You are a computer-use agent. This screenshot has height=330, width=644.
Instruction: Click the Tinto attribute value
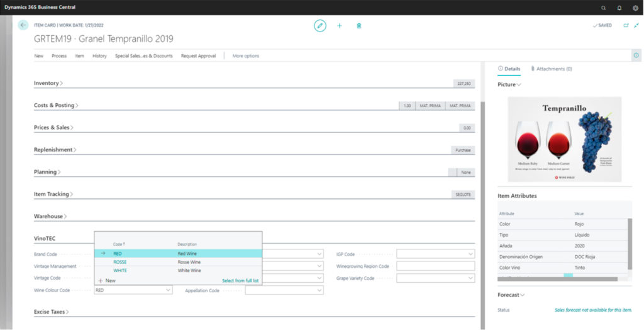point(580,268)
